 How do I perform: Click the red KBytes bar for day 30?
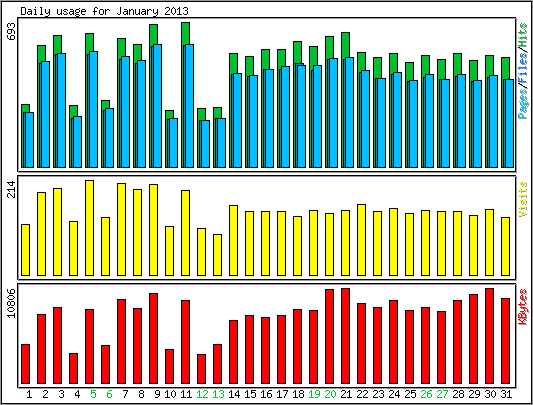pos(489,336)
